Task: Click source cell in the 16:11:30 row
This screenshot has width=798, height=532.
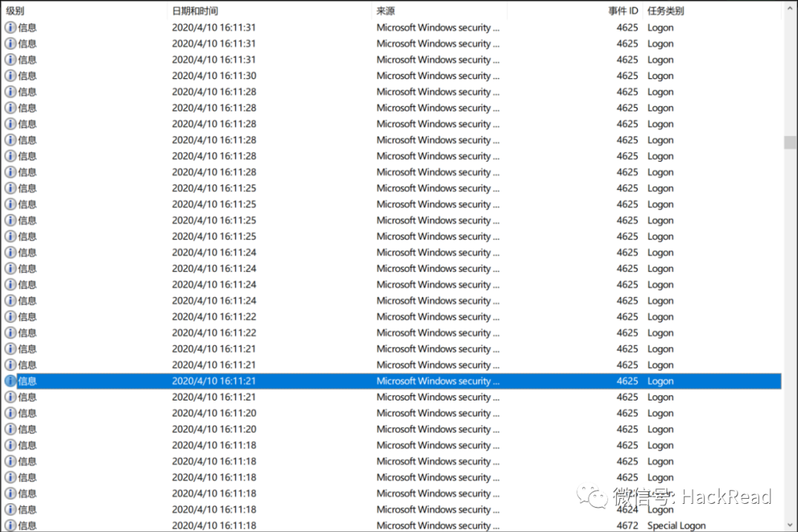Action: 437,75
